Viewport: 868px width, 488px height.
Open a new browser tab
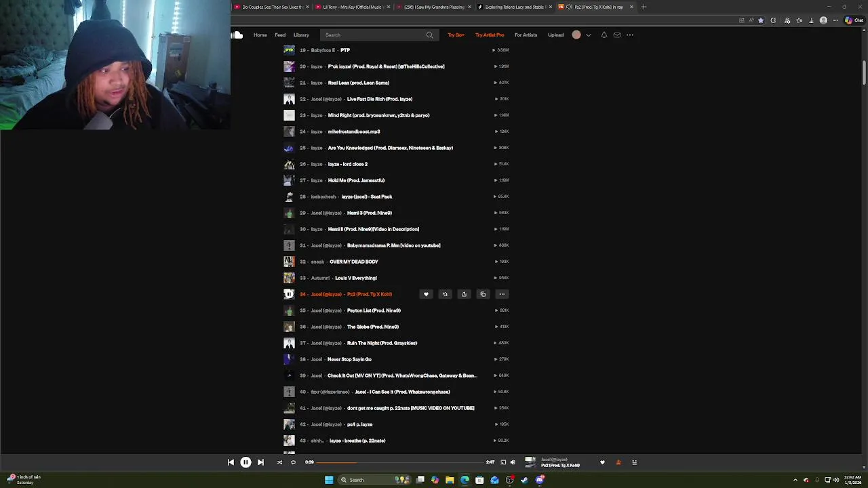pyautogui.click(x=644, y=7)
